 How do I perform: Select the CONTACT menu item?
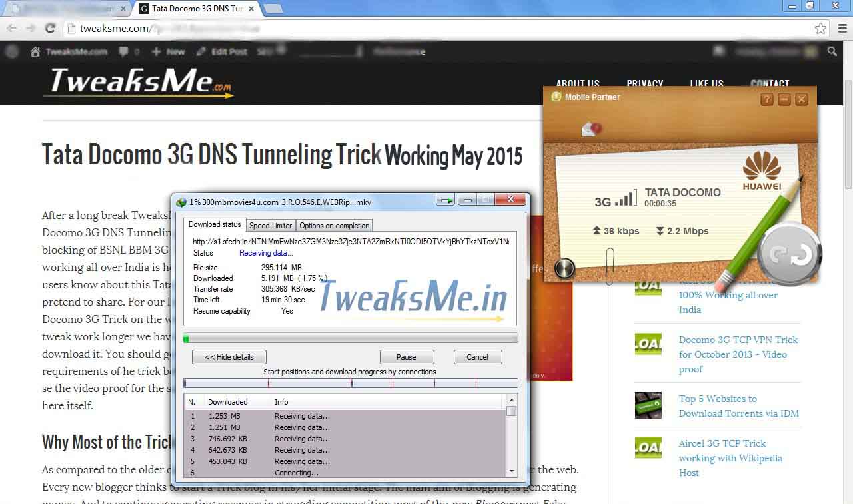pos(770,83)
